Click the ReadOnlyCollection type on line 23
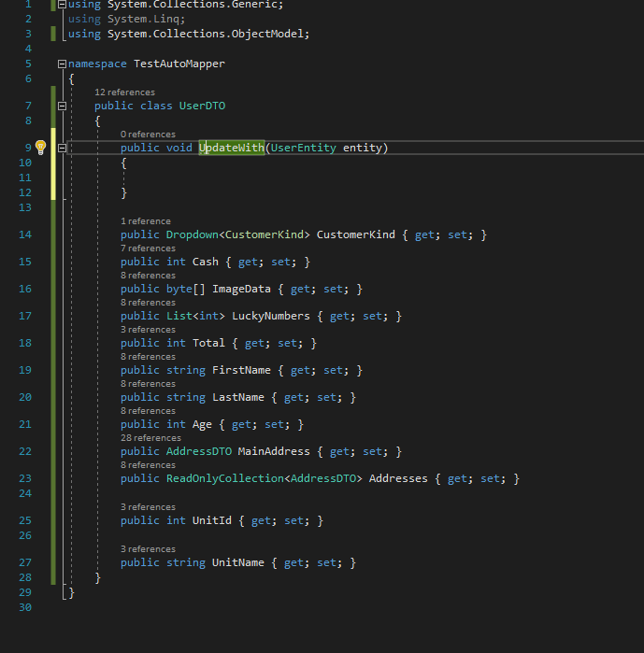 (x=225, y=478)
